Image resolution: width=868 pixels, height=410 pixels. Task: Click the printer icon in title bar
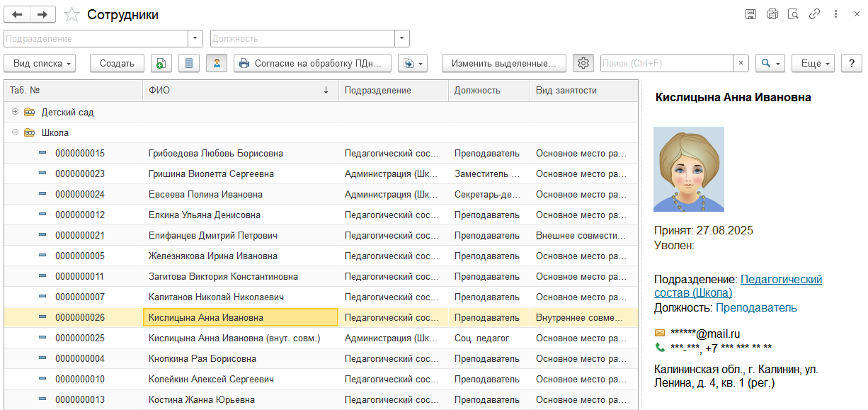pos(772,14)
